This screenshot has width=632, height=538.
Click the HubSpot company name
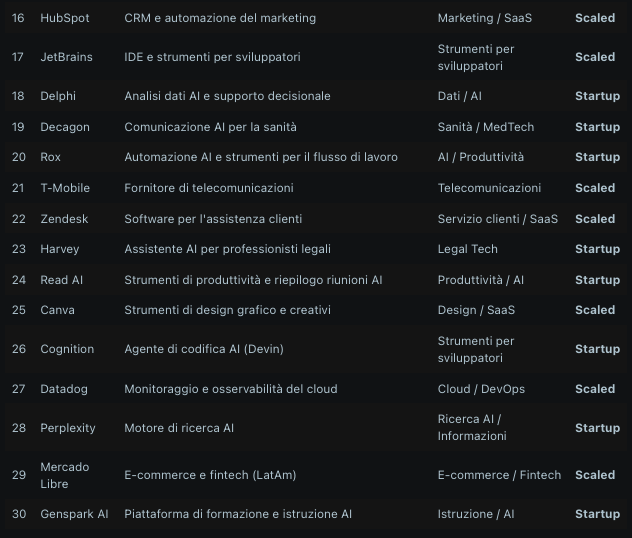tap(64, 18)
